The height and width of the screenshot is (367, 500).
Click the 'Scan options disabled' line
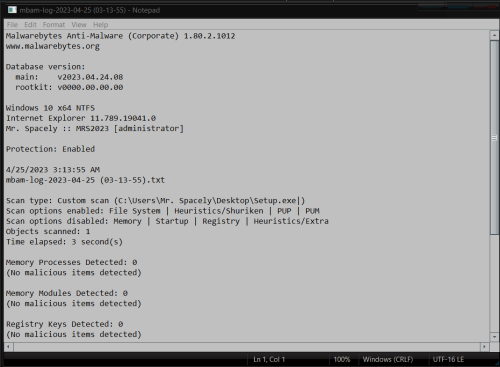167,221
